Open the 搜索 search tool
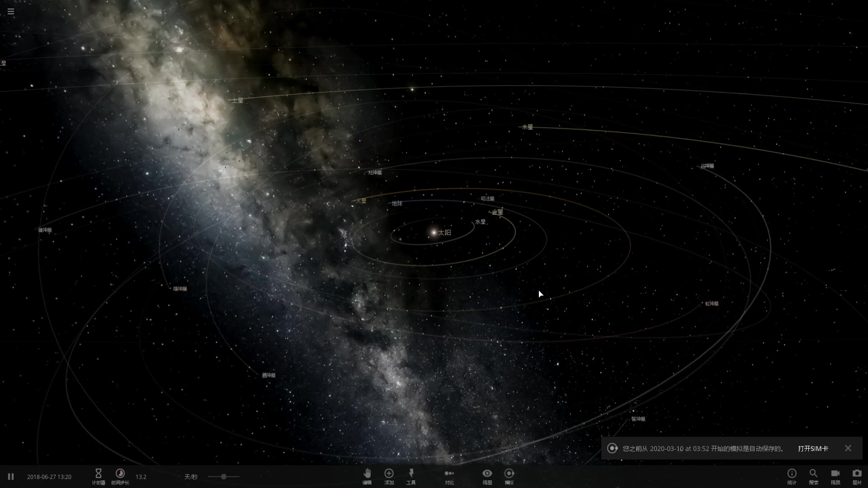The height and width of the screenshot is (488, 868). click(814, 477)
